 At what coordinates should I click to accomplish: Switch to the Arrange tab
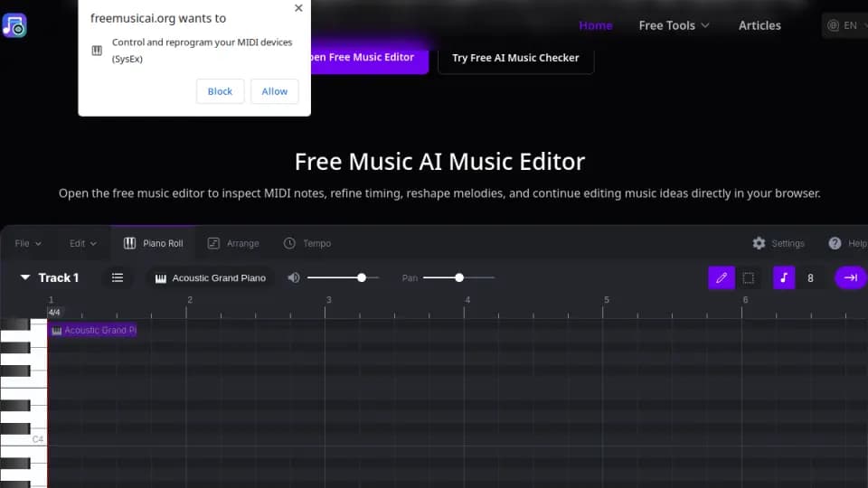click(x=233, y=243)
